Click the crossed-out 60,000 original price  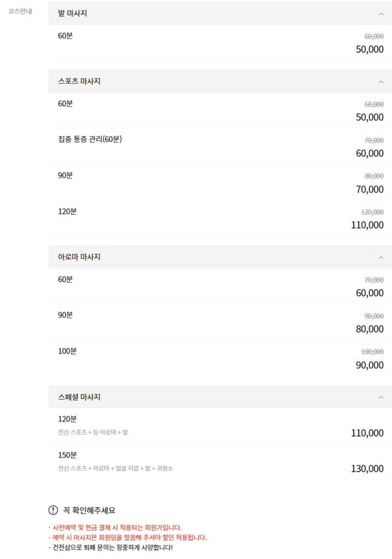[x=373, y=36]
